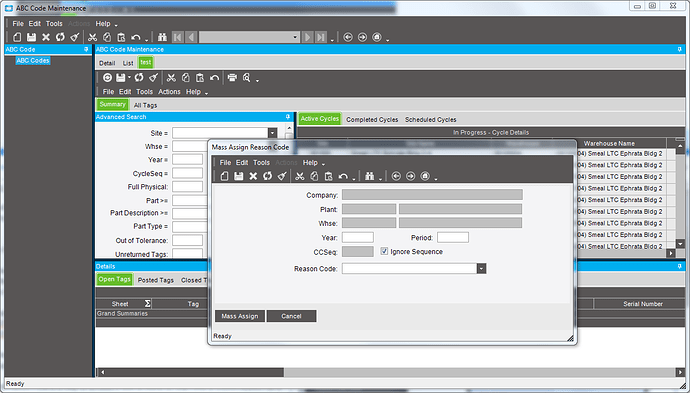Open Edit menu in Mass Assign dialog
Screen dimensions: 690x393
[x=242, y=162]
